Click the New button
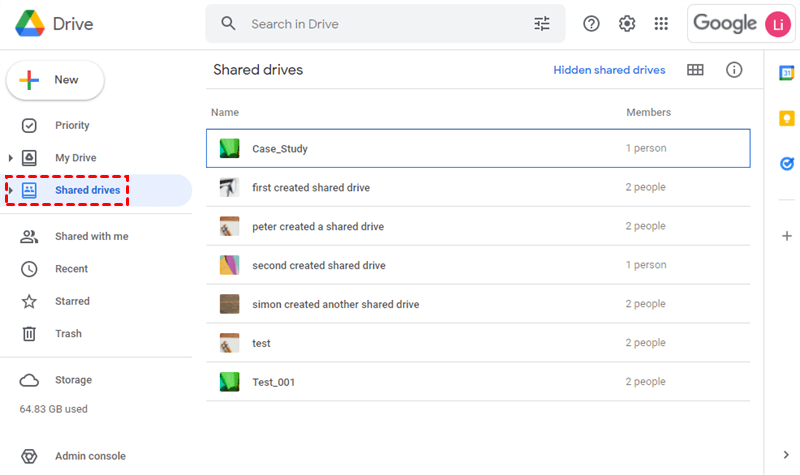The height and width of the screenshot is (475, 800). (55, 80)
